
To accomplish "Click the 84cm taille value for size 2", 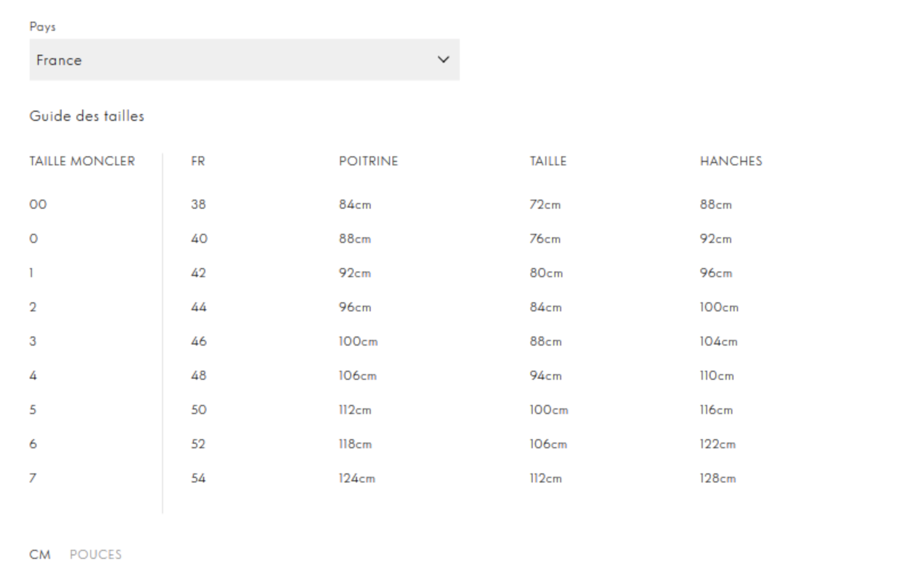I will coord(545,307).
